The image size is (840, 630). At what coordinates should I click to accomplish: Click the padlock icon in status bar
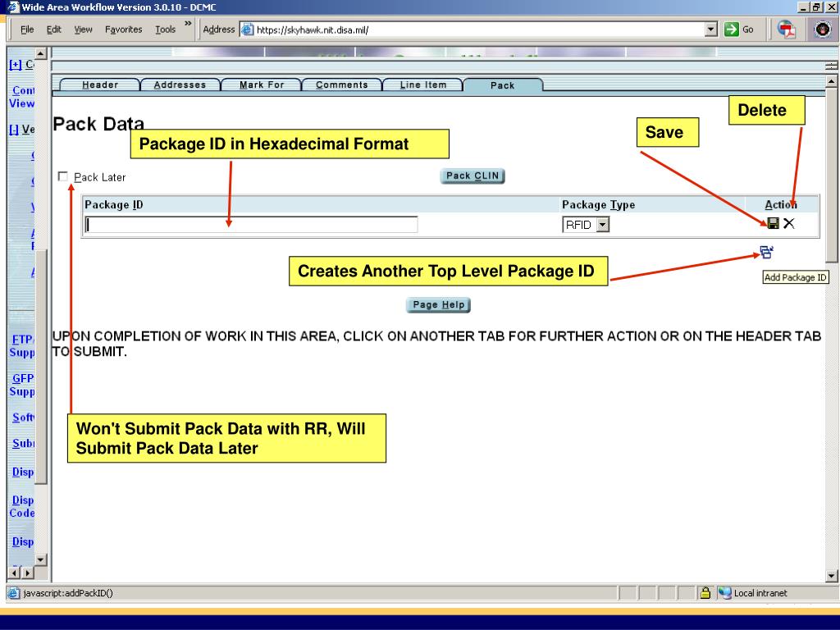pyautogui.click(x=705, y=592)
